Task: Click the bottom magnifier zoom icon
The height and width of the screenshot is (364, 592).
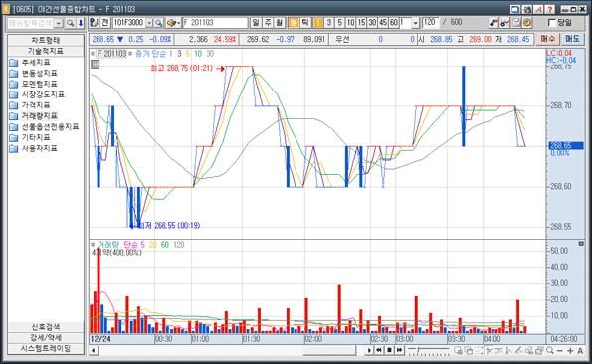Action: click(550, 351)
